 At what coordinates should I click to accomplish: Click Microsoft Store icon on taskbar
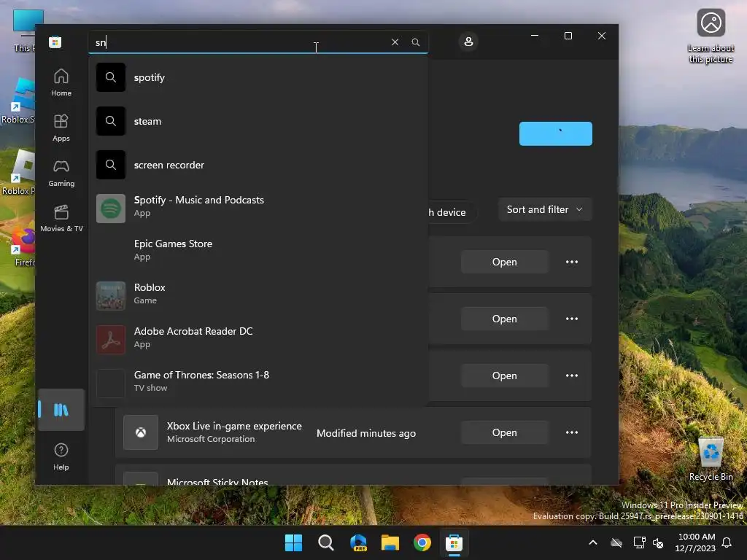point(454,542)
